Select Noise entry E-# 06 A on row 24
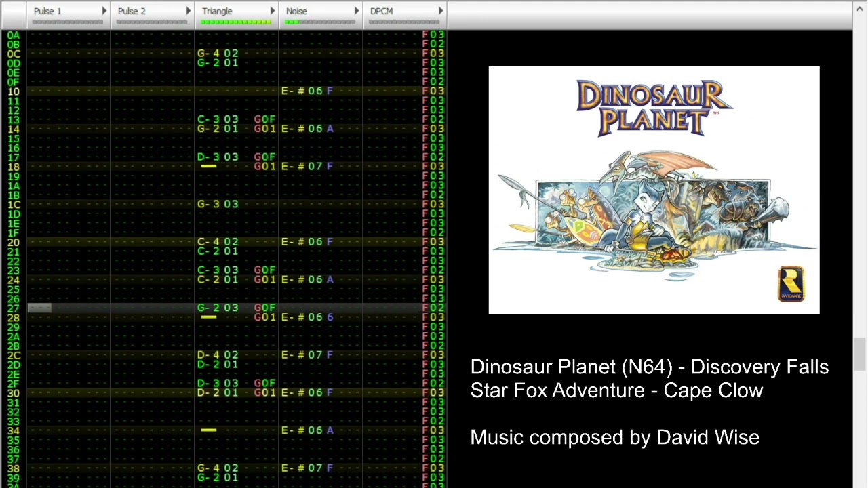 307,280
